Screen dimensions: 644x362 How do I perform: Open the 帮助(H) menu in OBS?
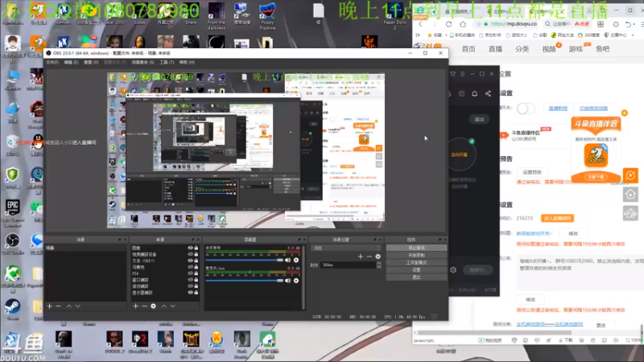(x=187, y=63)
